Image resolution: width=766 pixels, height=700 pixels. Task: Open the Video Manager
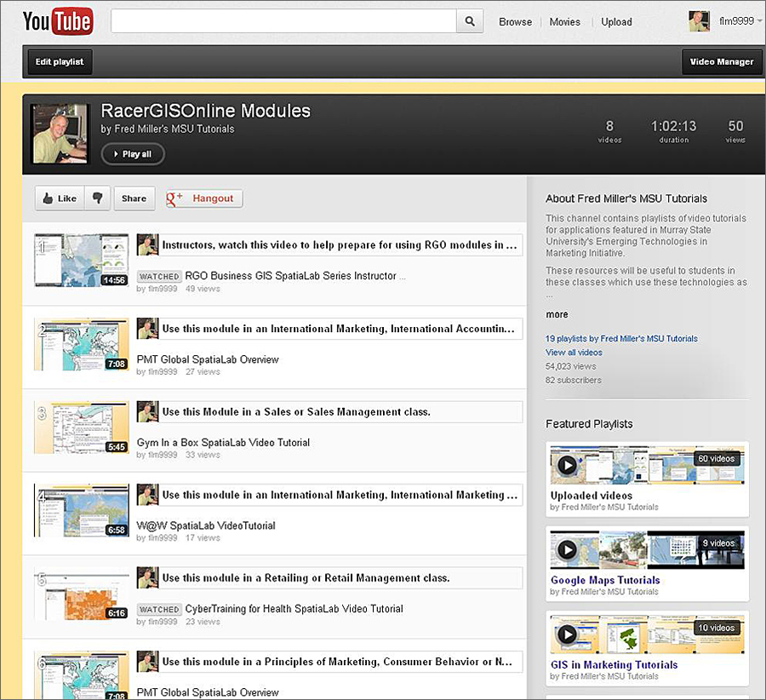tap(722, 62)
